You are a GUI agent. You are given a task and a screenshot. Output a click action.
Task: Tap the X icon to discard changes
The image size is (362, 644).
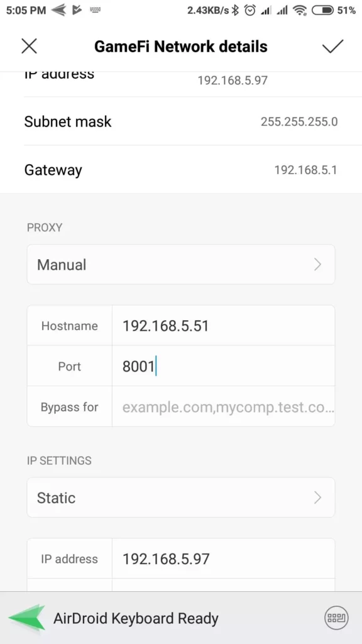click(x=29, y=47)
